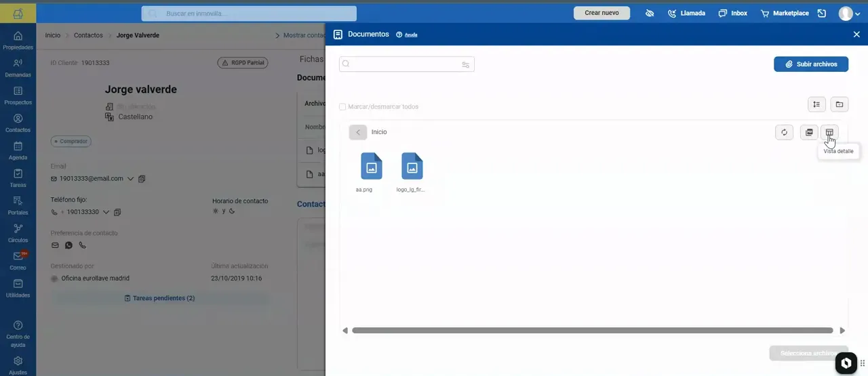Click the hidden-eye privacy icon in top bar
Image resolution: width=868 pixels, height=376 pixels.
[650, 13]
